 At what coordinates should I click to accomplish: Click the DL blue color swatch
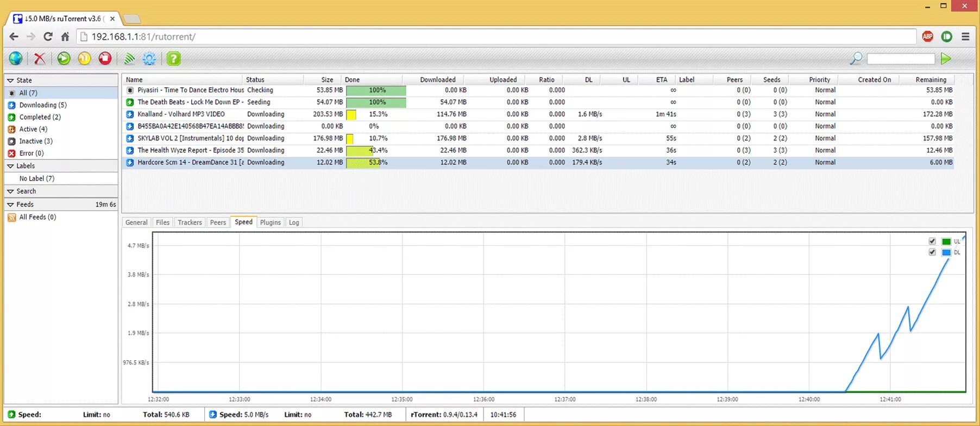(x=946, y=252)
